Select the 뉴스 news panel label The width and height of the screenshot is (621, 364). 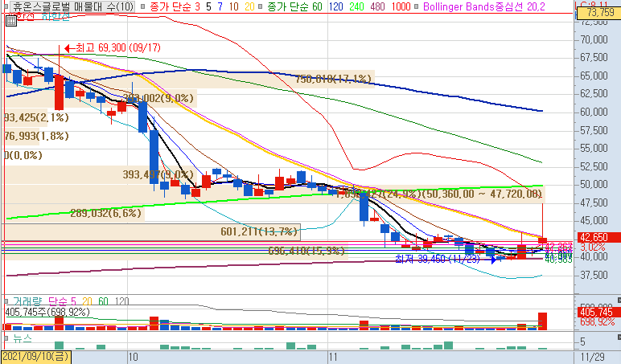pyautogui.click(x=23, y=338)
